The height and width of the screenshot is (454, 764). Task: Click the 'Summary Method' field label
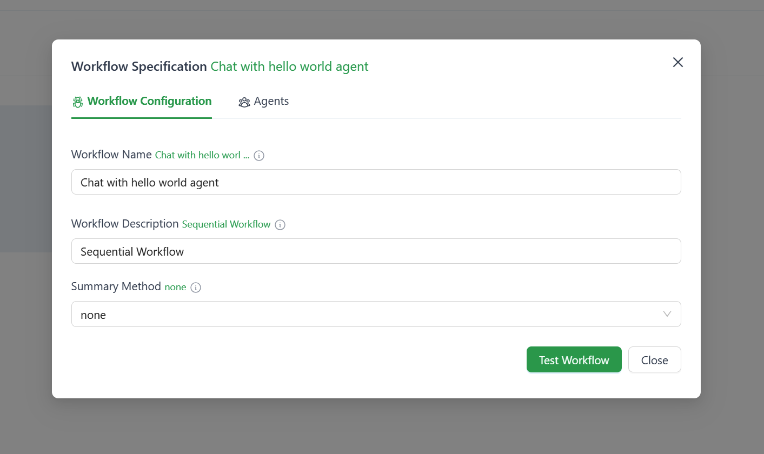pos(115,286)
